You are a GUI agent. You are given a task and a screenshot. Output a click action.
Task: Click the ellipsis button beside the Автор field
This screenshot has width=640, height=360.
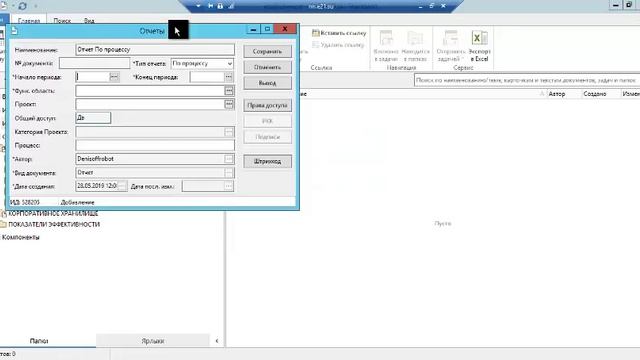pyautogui.click(x=229, y=159)
